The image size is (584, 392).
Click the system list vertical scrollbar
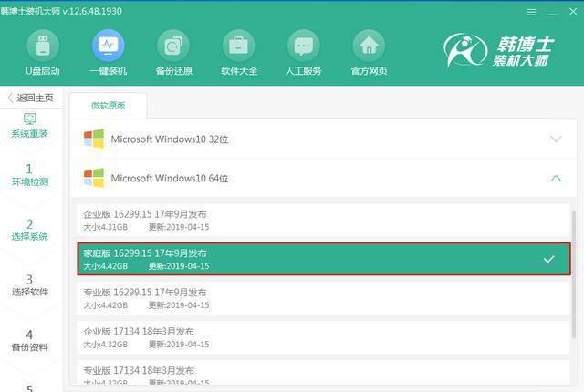point(574,275)
